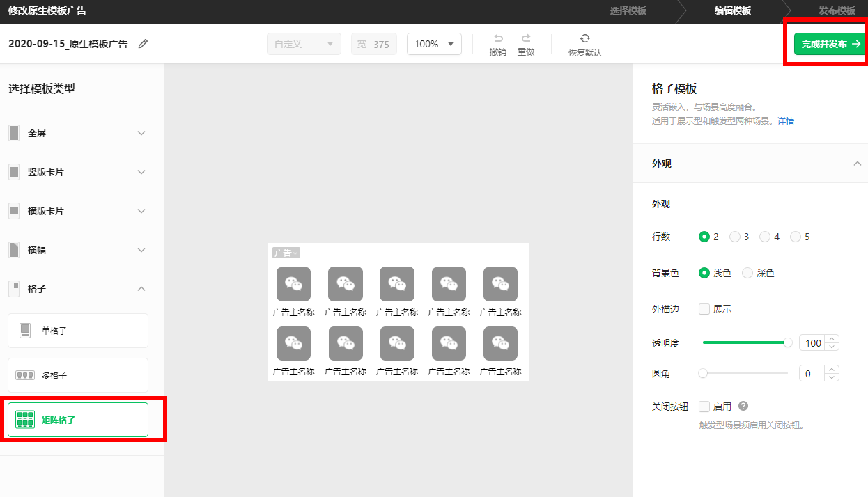Expand the 横幅 category chevron
Viewport: 868px width, 497px height.
[x=141, y=250]
